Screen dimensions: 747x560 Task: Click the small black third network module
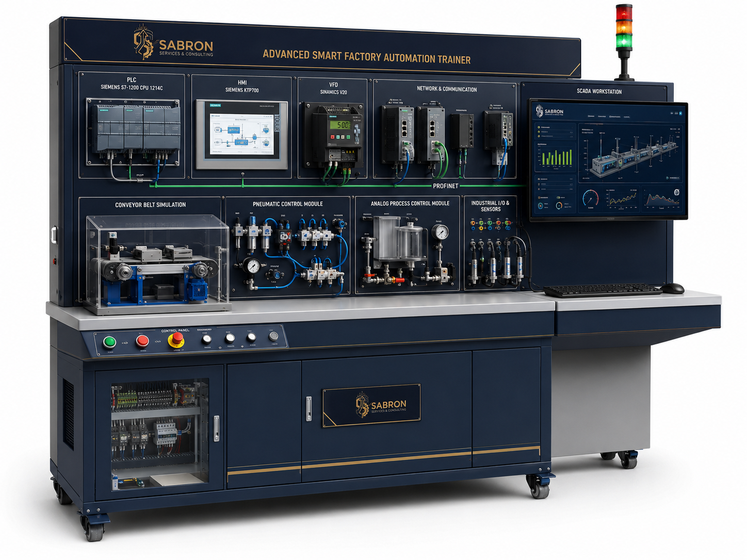click(x=462, y=131)
